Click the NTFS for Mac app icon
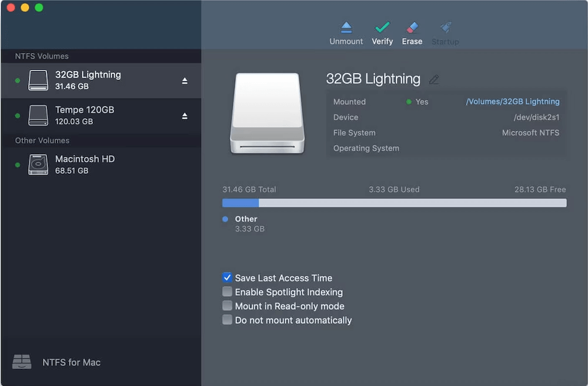Image resolution: width=588 pixels, height=386 pixels. [x=22, y=362]
